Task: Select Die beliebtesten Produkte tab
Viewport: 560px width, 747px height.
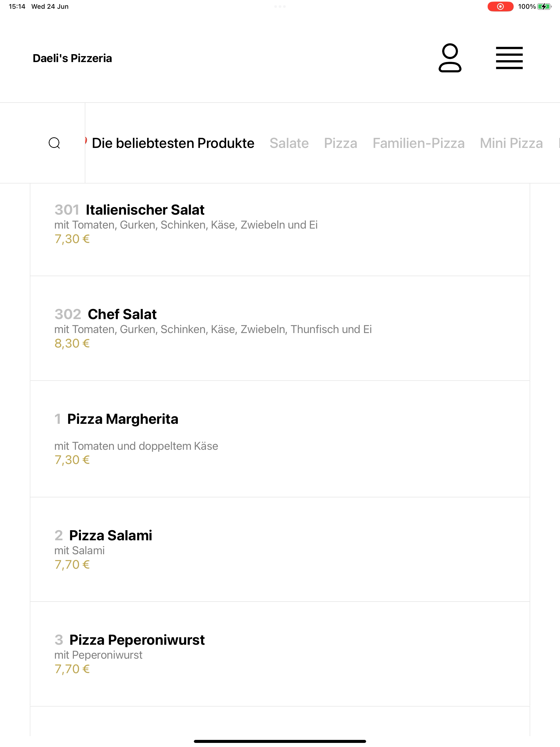Action: point(173,143)
